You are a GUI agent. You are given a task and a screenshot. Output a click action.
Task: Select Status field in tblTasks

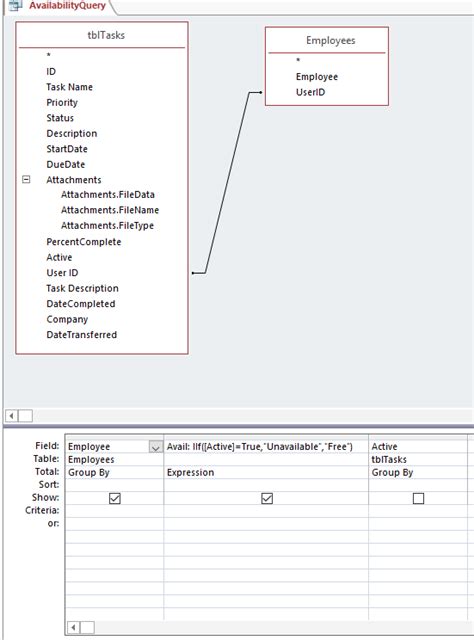tap(60, 118)
